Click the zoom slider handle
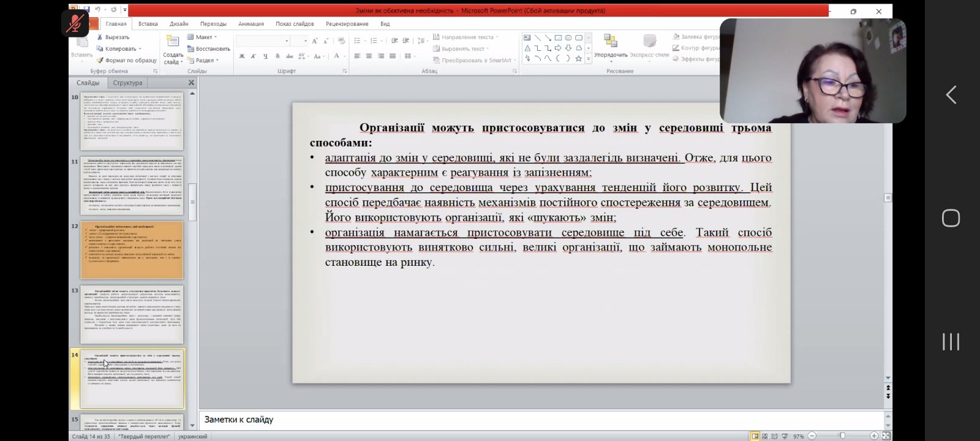Screen dimensions: 980x441 (843, 436)
